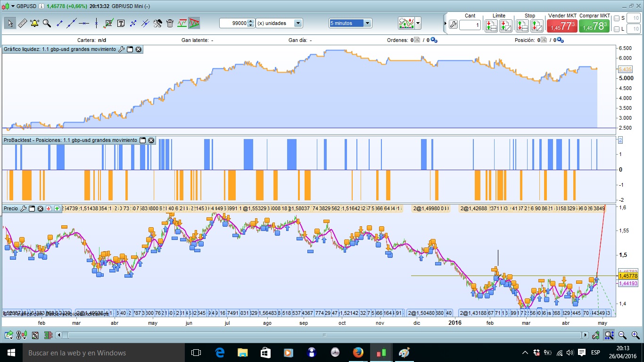Open the backtest checklist chart tool
644x362 pixels.
pos(108,23)
